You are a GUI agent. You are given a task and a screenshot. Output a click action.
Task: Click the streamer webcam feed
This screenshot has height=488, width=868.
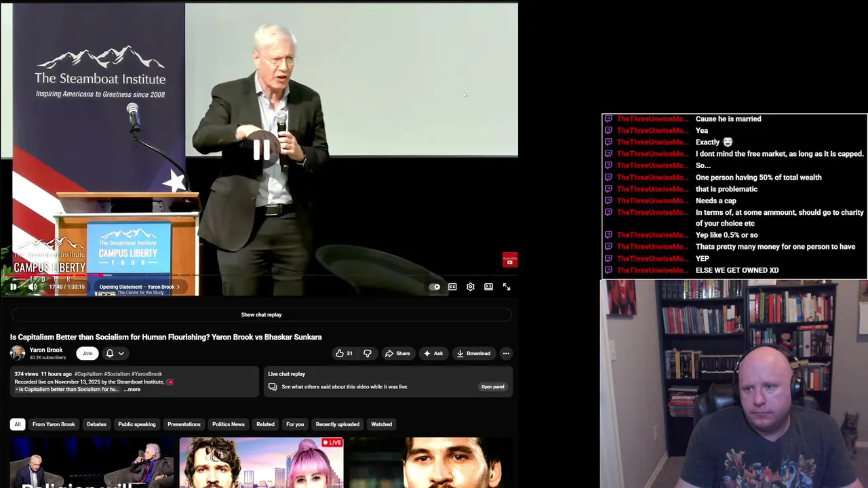point(734,384)
